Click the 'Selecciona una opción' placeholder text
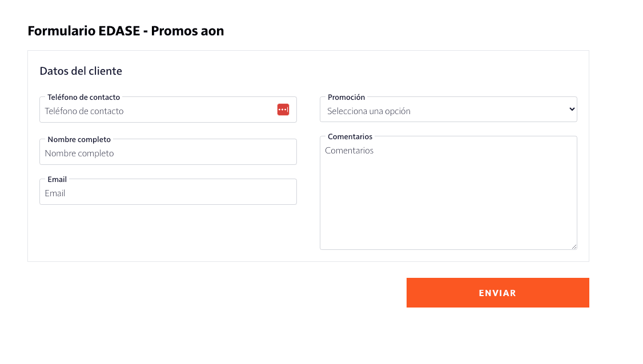Image resolution: width=643 pixels, height=364 pixels. (x=369, y=111)
